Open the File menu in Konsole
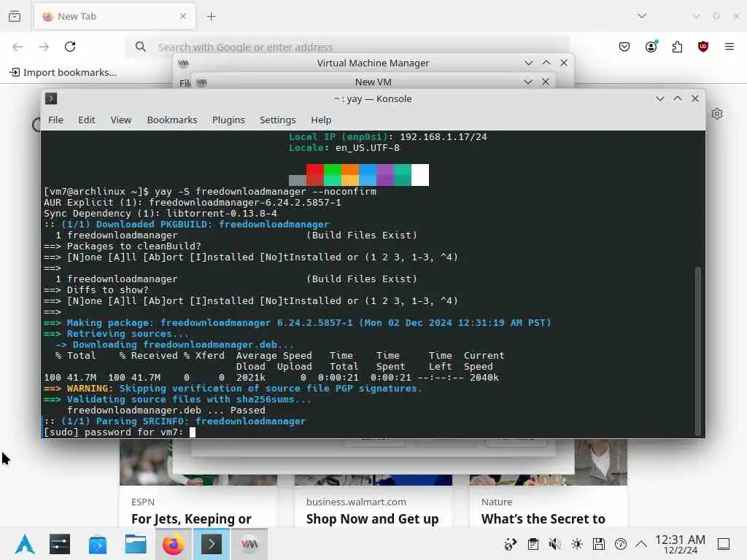This screenshot has width=747, height=560. [x=55, y=120]
